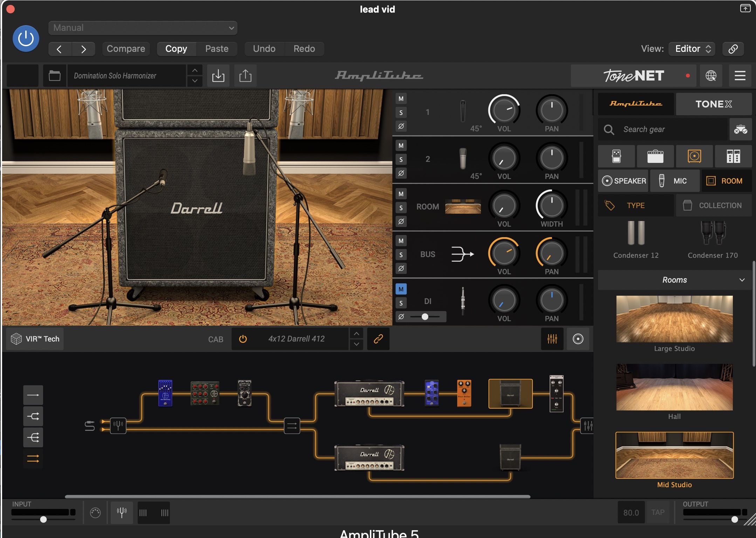Click the save preset download icon

pos(218,76)
